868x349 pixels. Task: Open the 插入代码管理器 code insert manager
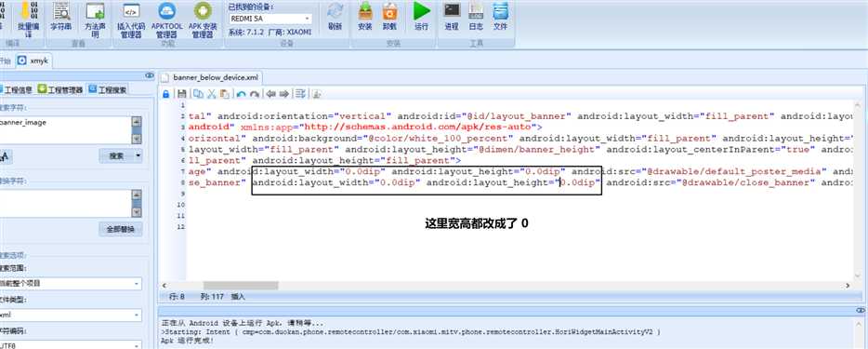click(131, 20)
